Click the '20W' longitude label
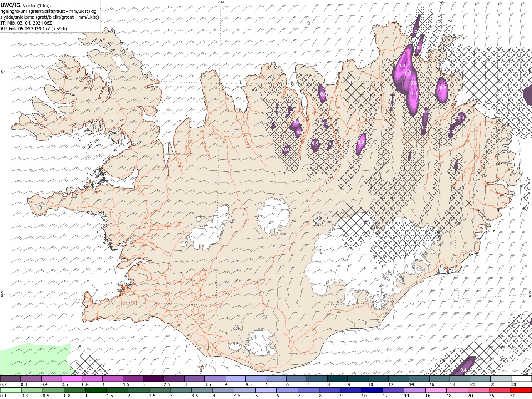The image size is (532, 399). [x=221, y=2]
